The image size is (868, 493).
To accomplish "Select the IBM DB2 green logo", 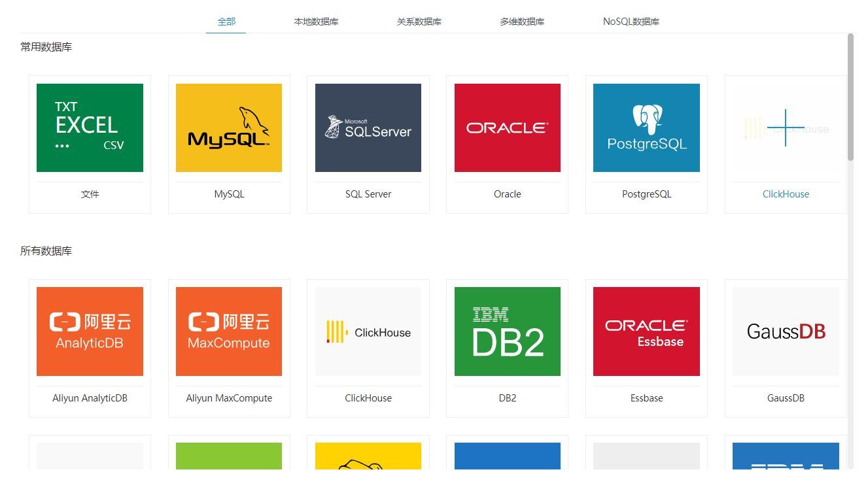I will click(508, 331).
